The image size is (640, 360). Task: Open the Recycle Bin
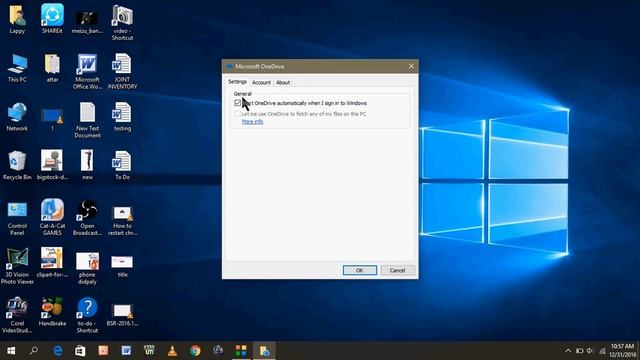tap(17, 165)
